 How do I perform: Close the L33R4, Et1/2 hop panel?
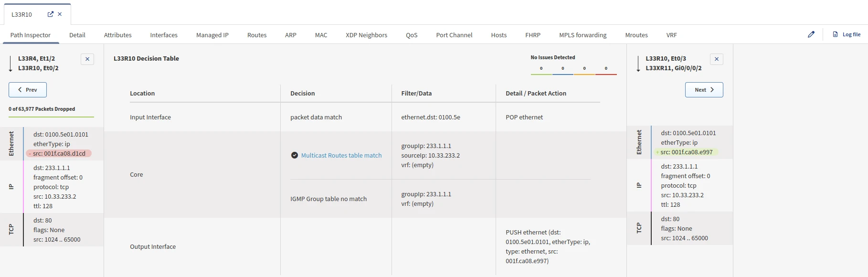pos(87,59)
